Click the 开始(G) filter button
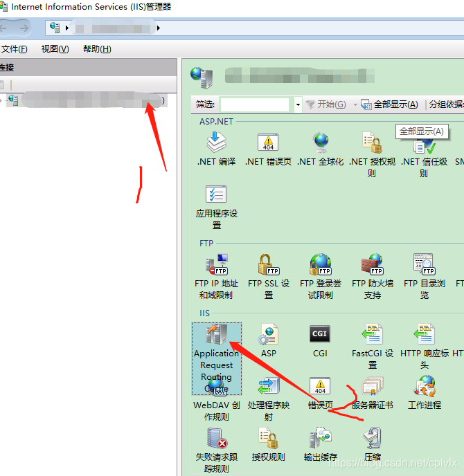The image size is (464, 476). pos(325,104)
